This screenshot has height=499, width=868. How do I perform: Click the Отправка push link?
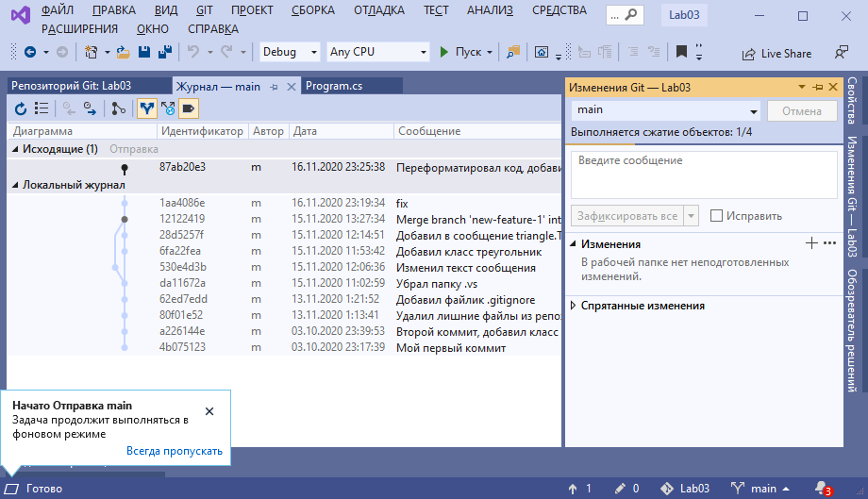pyautogui.click(x=134, y=149)
